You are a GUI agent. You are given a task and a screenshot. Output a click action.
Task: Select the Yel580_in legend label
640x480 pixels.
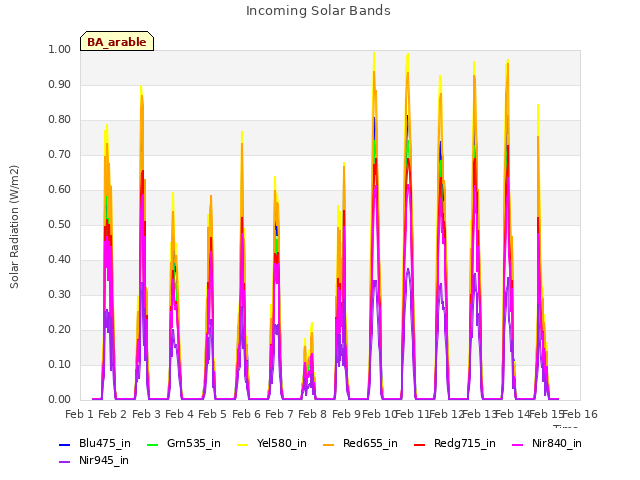pyautogui.click(x=282, y=444)
